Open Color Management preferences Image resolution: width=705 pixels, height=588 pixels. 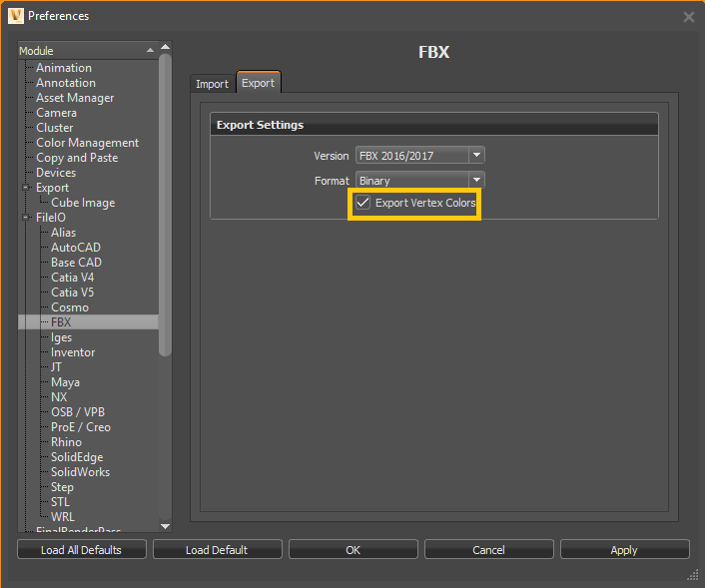(x=87, y=143)
